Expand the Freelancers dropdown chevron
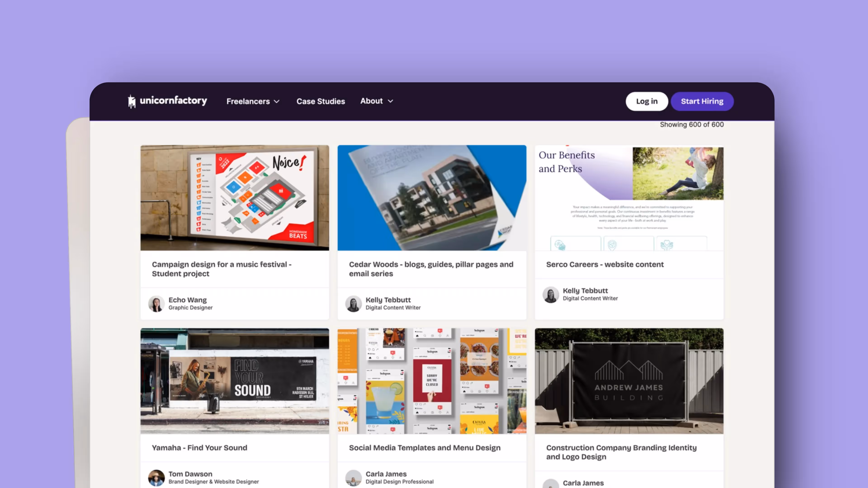This screenshot has height=488, width=868. tap(277, 101)
